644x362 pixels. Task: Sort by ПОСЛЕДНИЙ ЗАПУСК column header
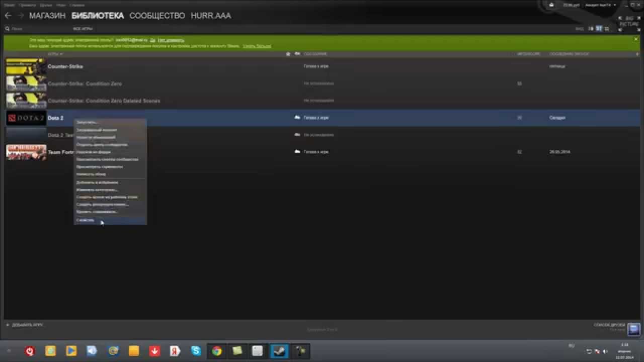(x=569, y=54)
